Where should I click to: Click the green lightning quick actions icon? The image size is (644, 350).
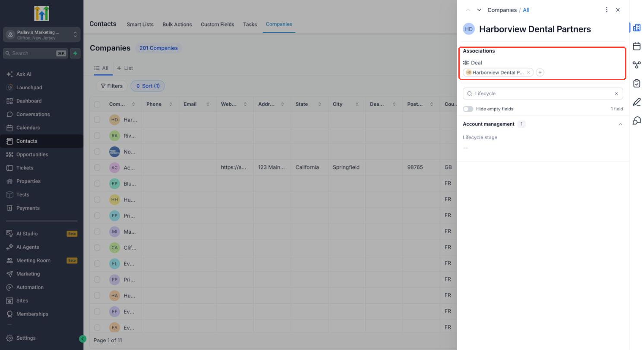(x=75, y=53)
